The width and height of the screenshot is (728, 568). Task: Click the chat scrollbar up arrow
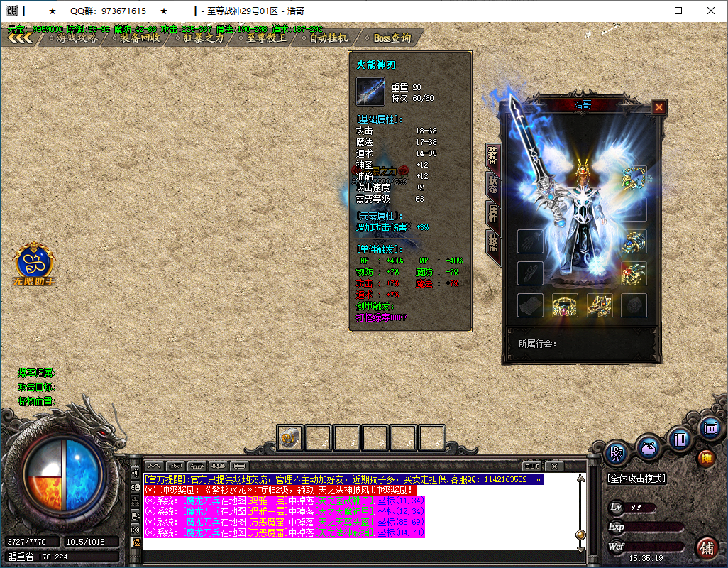580,478
